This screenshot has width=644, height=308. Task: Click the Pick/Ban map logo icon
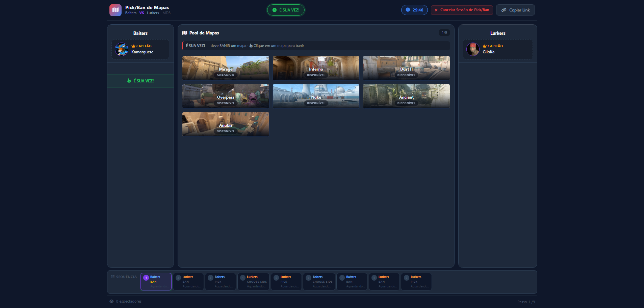tap(115, 10)
